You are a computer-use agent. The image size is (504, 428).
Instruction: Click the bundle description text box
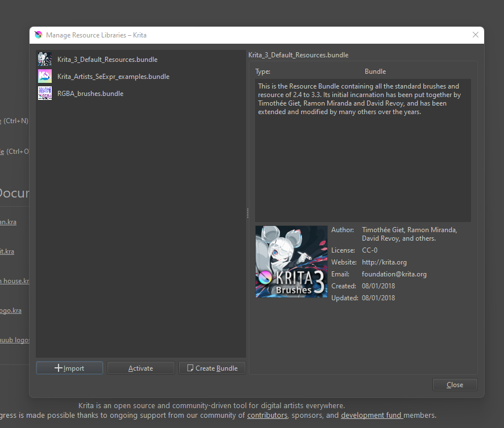pos(363,150)
